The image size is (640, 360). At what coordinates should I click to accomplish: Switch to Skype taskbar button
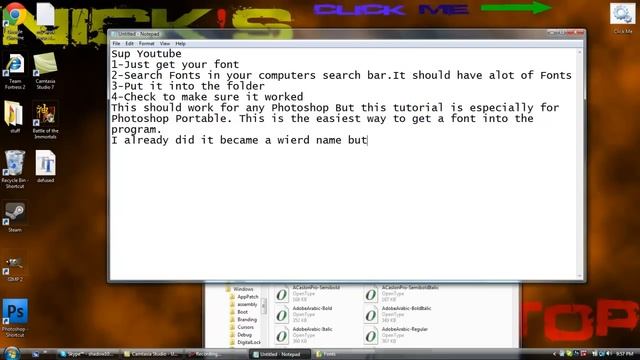click(87, 354)
